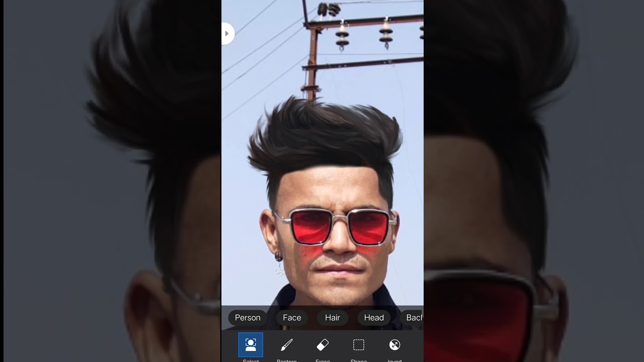Tap the Hair selection chip

pos(333,318)
